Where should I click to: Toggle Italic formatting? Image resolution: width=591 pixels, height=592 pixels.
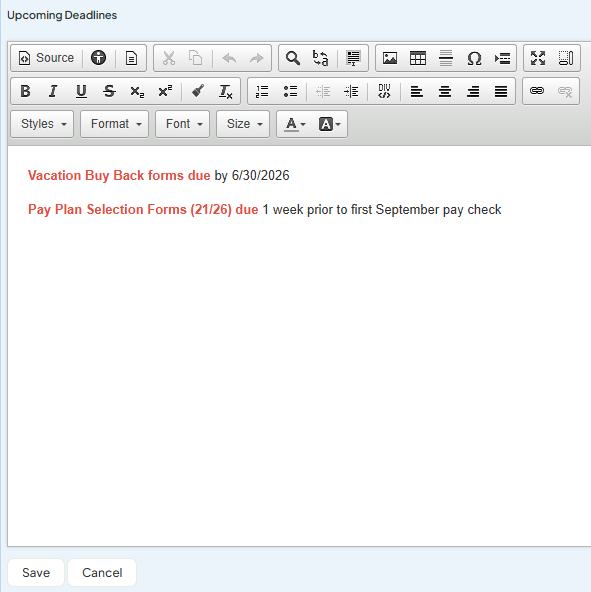[53, 91]
